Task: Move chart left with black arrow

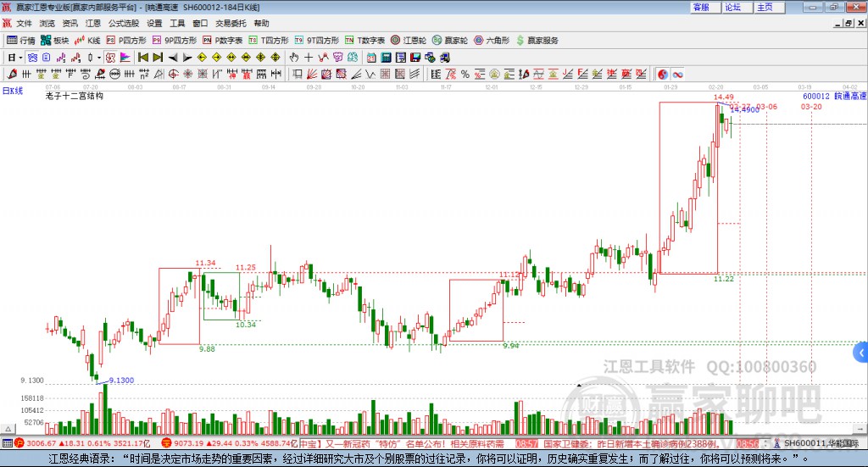Action: [173, 58]
